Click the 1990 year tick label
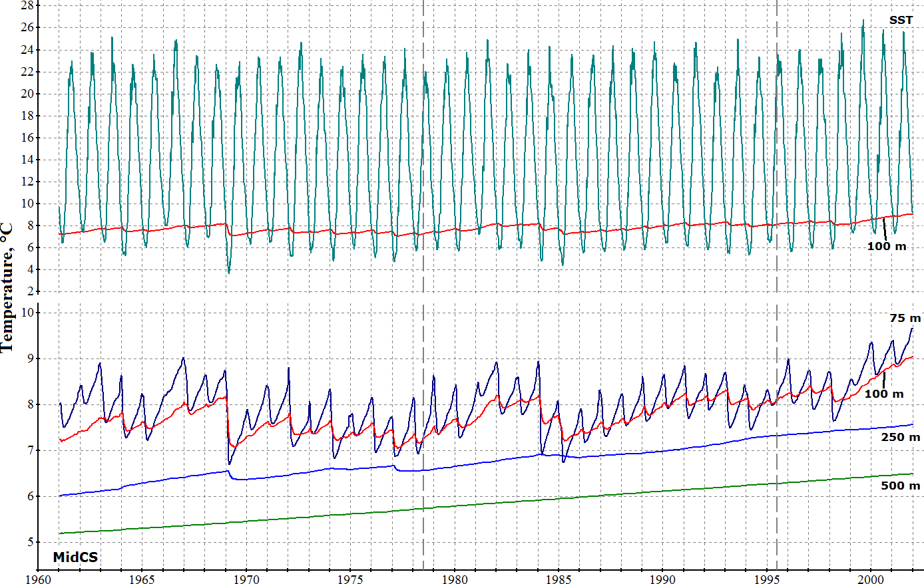This screenshot has height=584, width=924. (x=663, y=579)
